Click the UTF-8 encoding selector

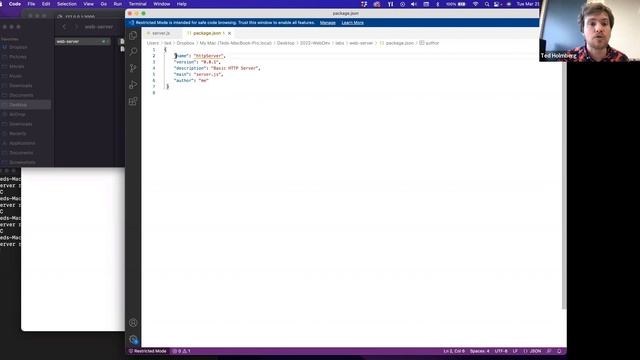[x=501, y=351]
